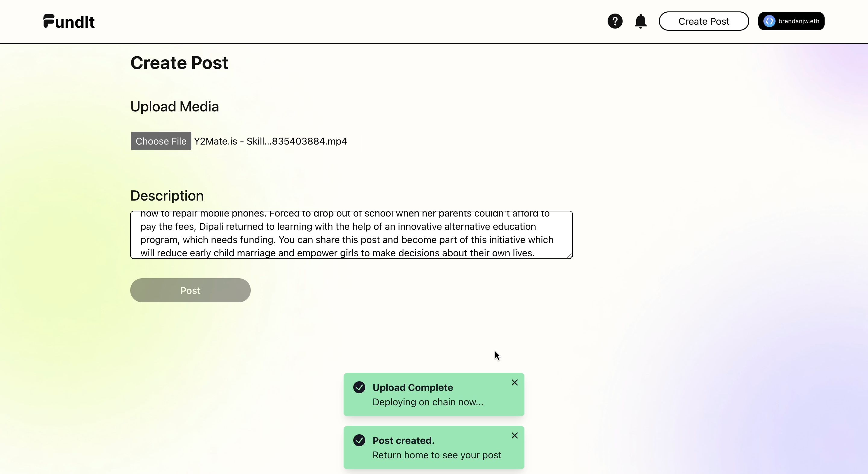This screenshot has width=868, height=474.
Task: Click the notifications bell icon
Action: pyautogui.click(x=641, y=21)
